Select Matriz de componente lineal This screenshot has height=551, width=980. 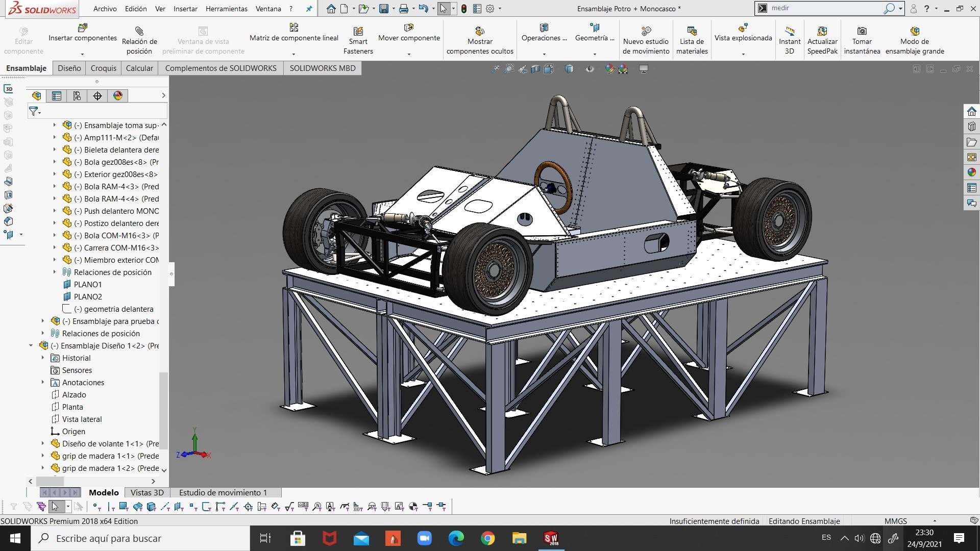(x=293, y=33)
